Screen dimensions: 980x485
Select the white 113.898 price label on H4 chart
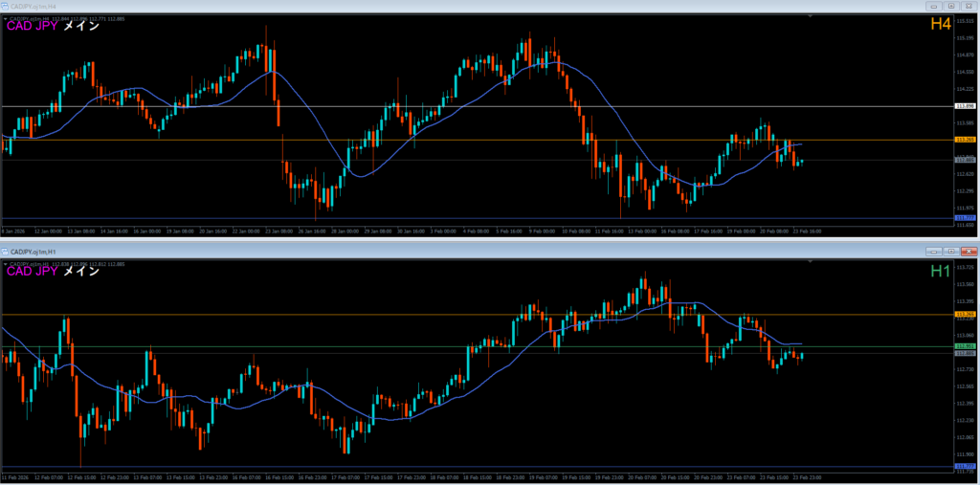coord(965,106)
